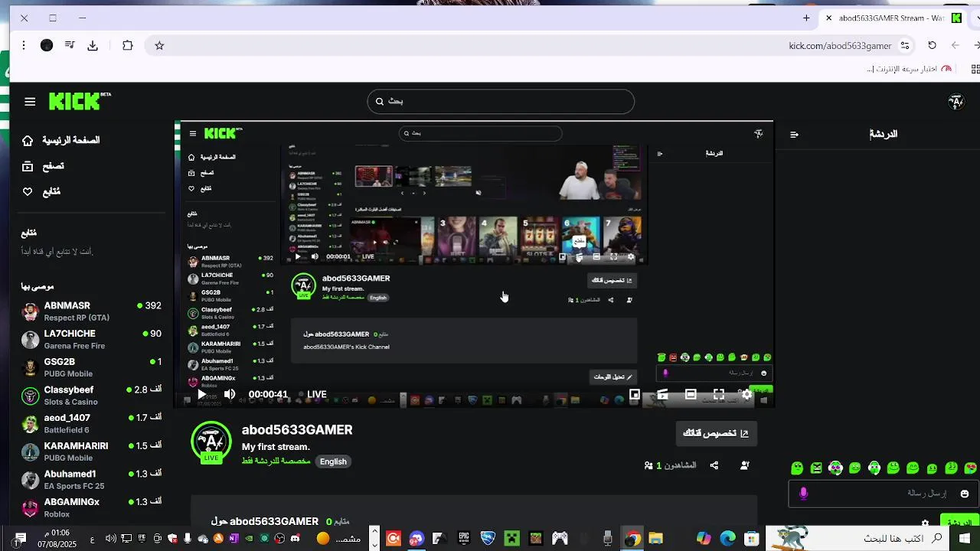Open Rocket League icon on taskbar
The image size is (980, 551).
[x=488, y=539]
